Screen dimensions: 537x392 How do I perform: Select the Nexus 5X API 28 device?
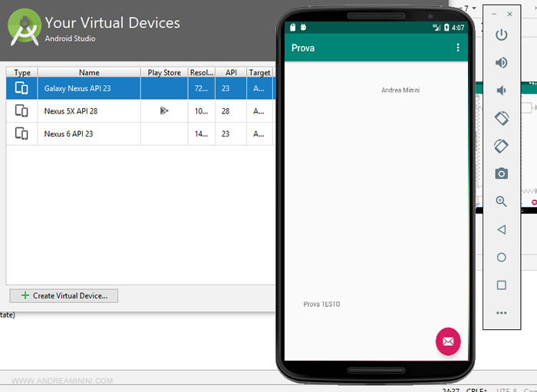click(x=140, y=111)
